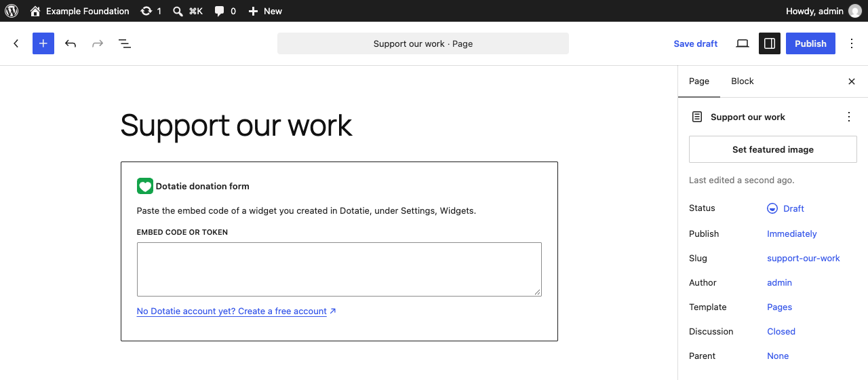Click Save draft
The image size is (868, 380).
coord(696,43)
